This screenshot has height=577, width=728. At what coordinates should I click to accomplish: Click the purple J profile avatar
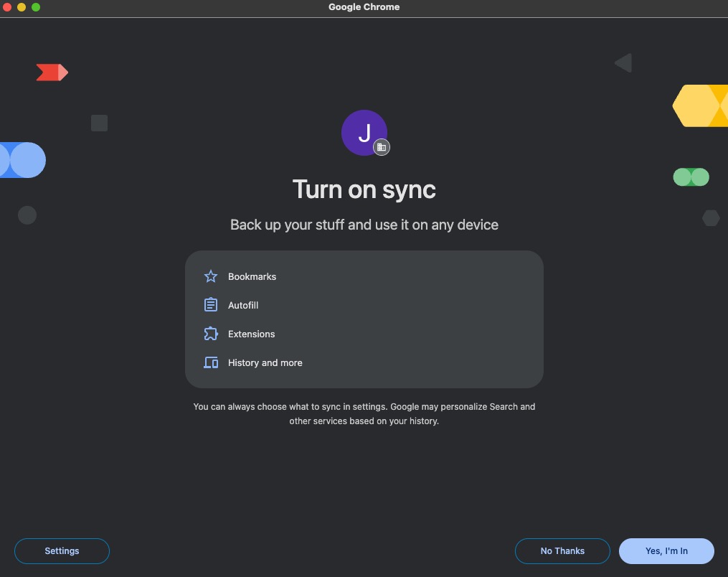(x=364, y=133)
